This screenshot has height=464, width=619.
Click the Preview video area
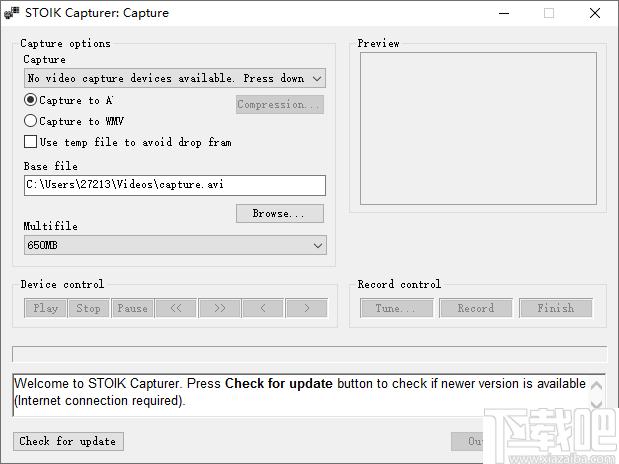click(478, 128)
